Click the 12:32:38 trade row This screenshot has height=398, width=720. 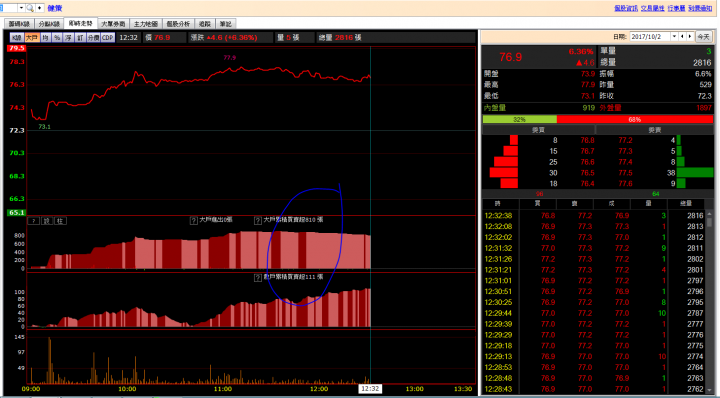593,216
